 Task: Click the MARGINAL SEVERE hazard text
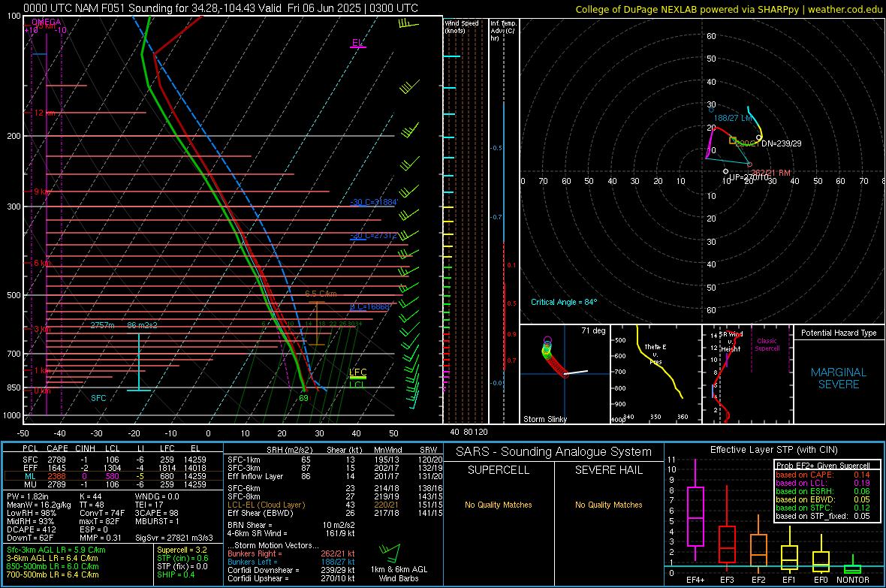tap(839, 378)
